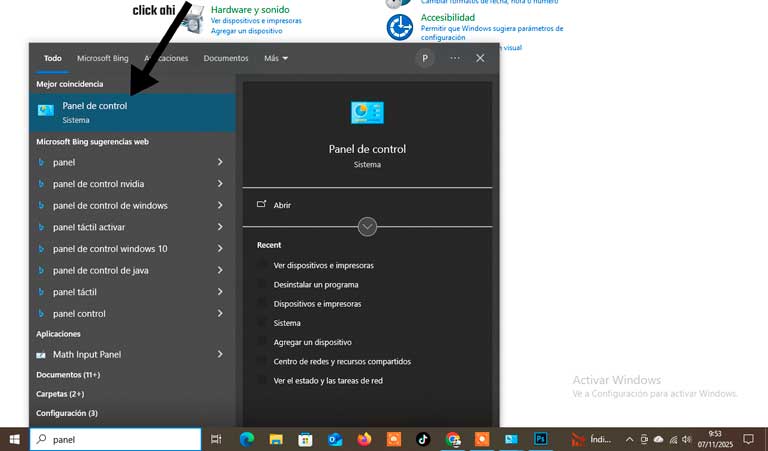Expand arrow for 'panel de control de java'

click(220, 270)
